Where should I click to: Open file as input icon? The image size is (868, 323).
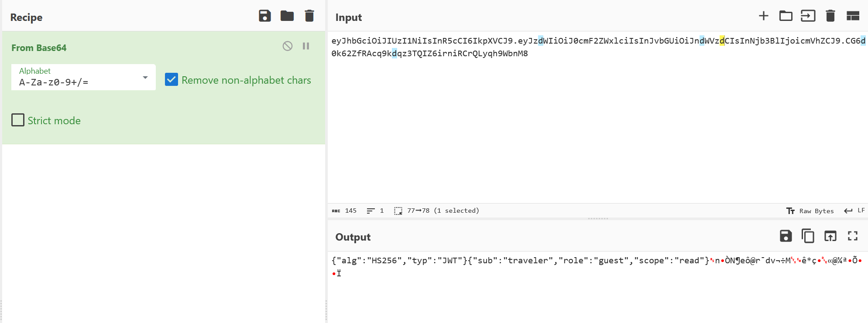(x=808, y=16)
